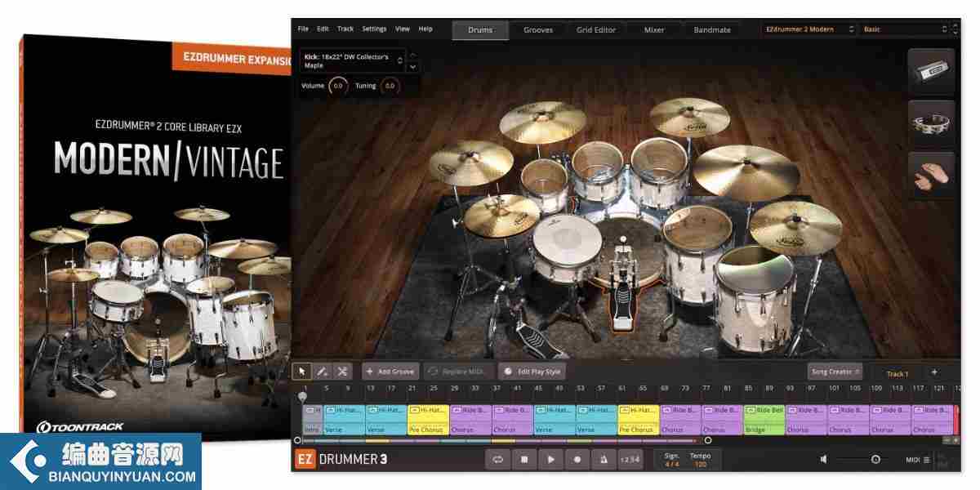Click the Edit Play Style button

pos(532,371)
